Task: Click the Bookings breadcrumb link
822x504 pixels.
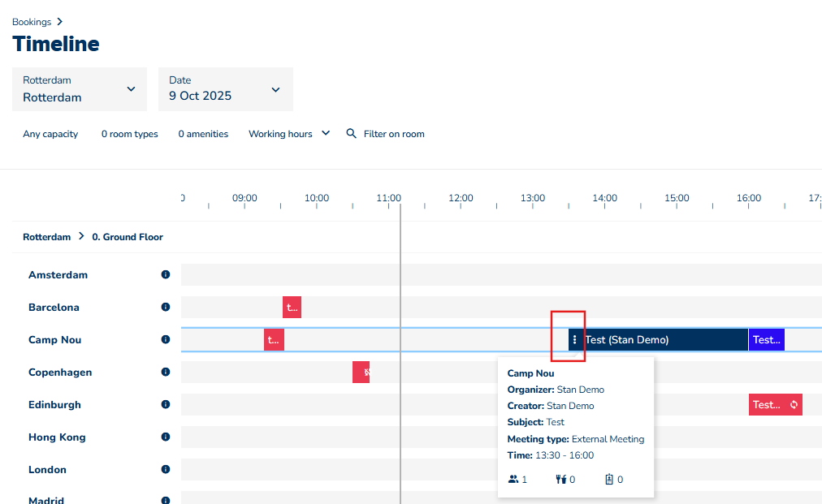Action: click(x=32, y=22)
